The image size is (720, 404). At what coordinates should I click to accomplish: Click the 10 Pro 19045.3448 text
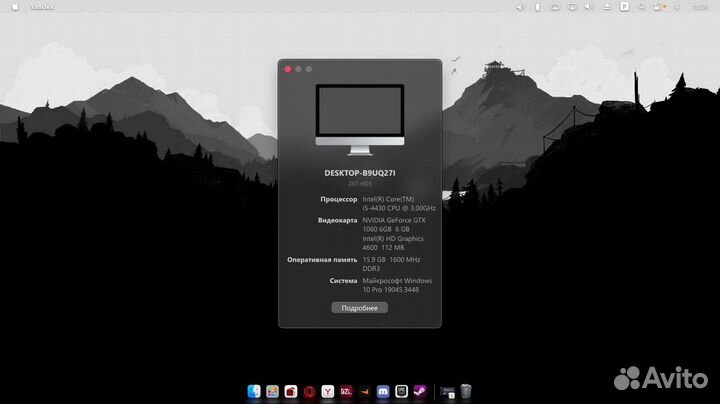pos(390,290)
